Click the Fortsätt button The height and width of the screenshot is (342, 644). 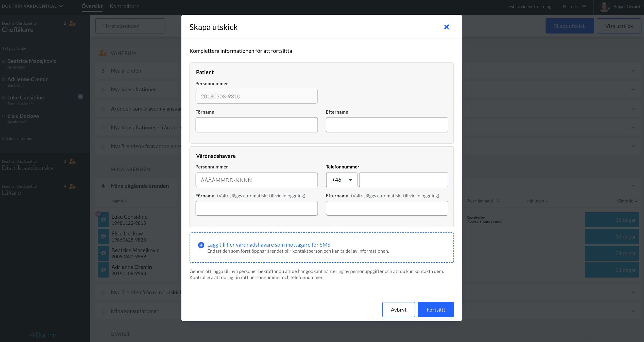[x=436, y=310]
